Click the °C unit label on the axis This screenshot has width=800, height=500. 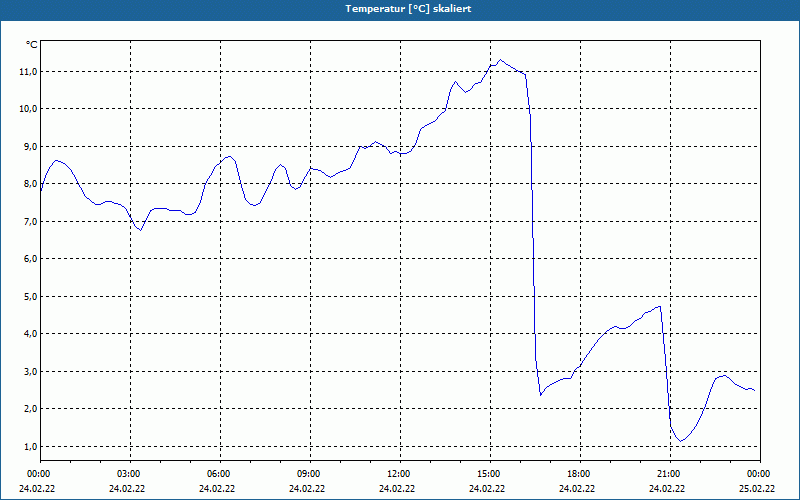click(32, 45)
